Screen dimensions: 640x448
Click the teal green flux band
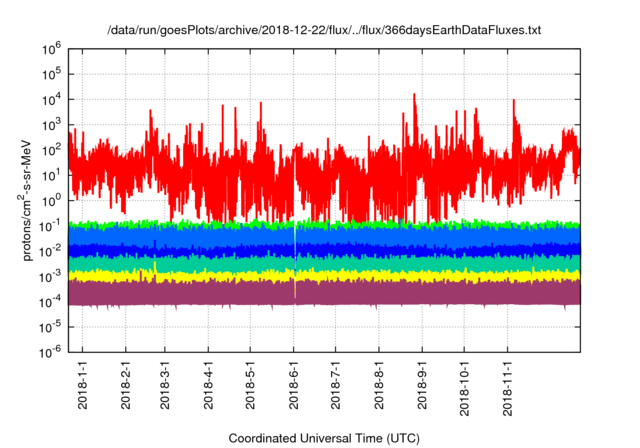click(x=324, y=264)
